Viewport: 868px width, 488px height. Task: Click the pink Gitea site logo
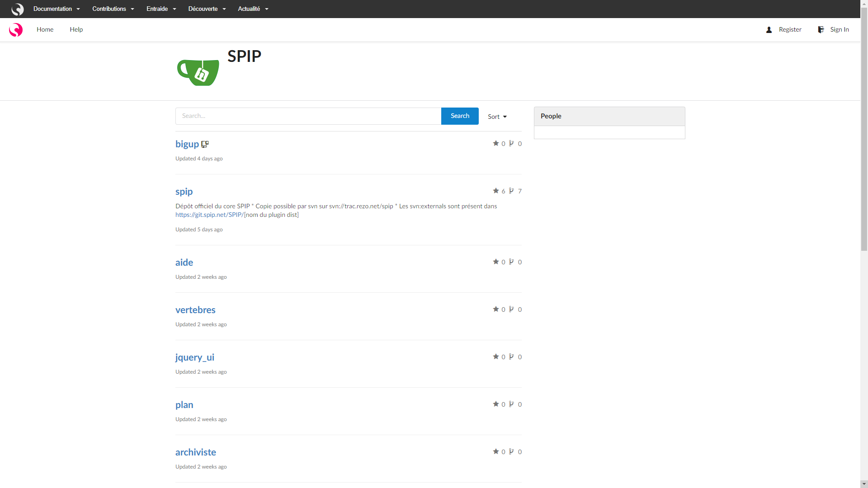16,30
